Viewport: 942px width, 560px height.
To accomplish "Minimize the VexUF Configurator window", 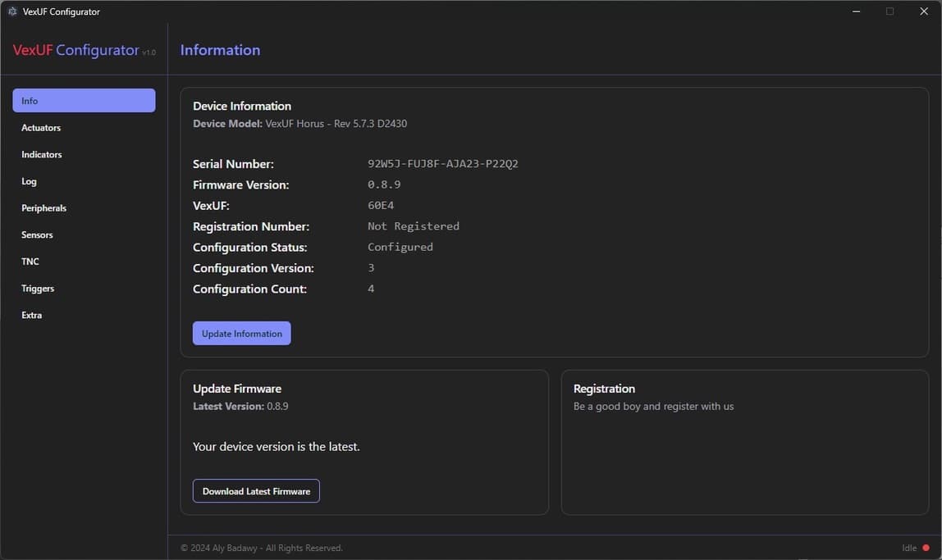I will [x=856, y=11].
